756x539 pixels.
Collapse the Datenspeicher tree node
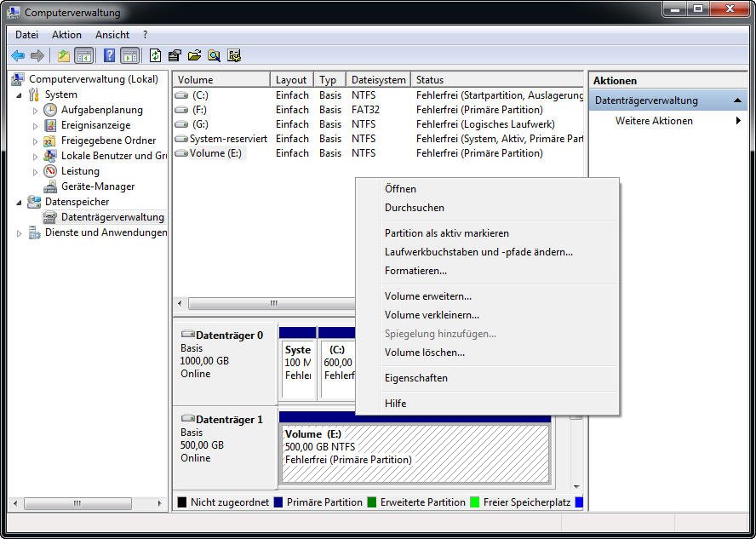pyautogui.click(x=19, y=203)
